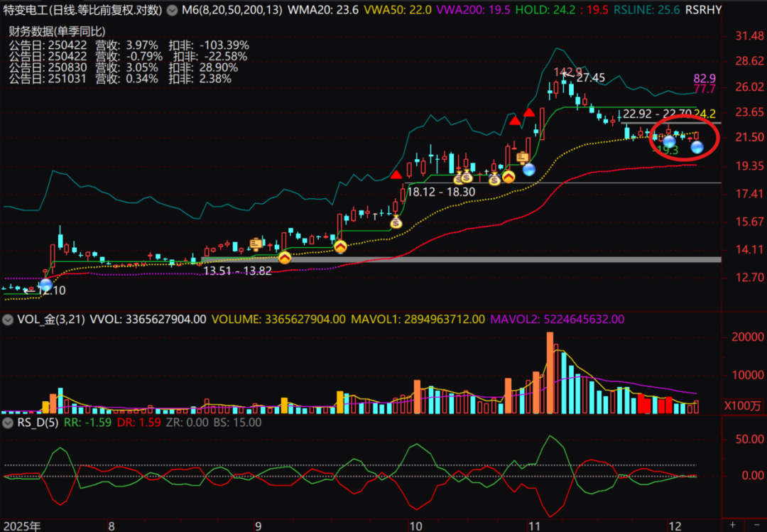Click the ZR: 0.00 value

click(187, 423)
